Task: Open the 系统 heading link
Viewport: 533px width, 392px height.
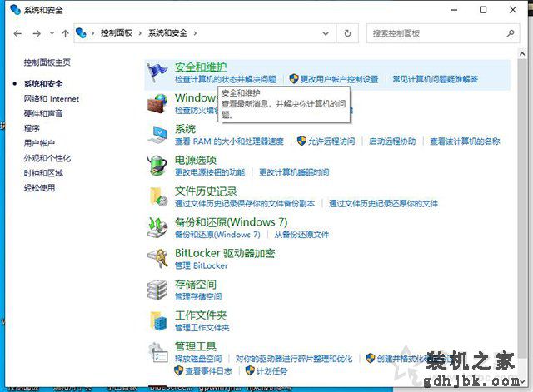Action: (185, 129)
